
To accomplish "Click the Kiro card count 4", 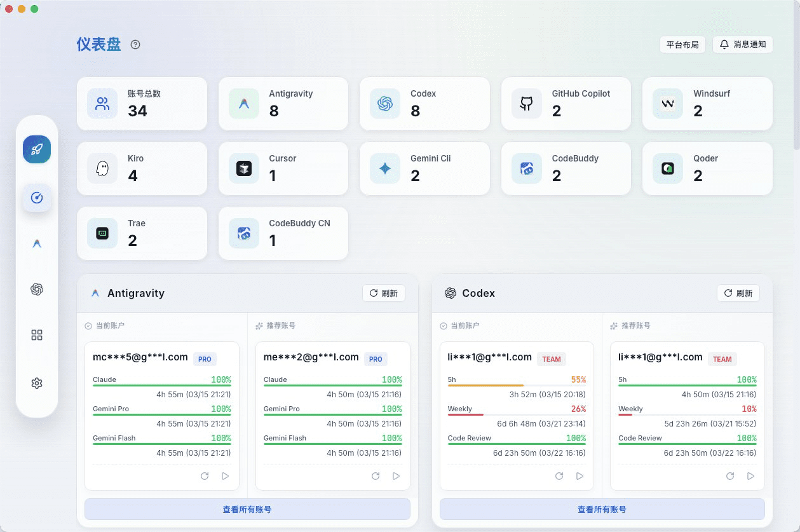I will (133, 175).
